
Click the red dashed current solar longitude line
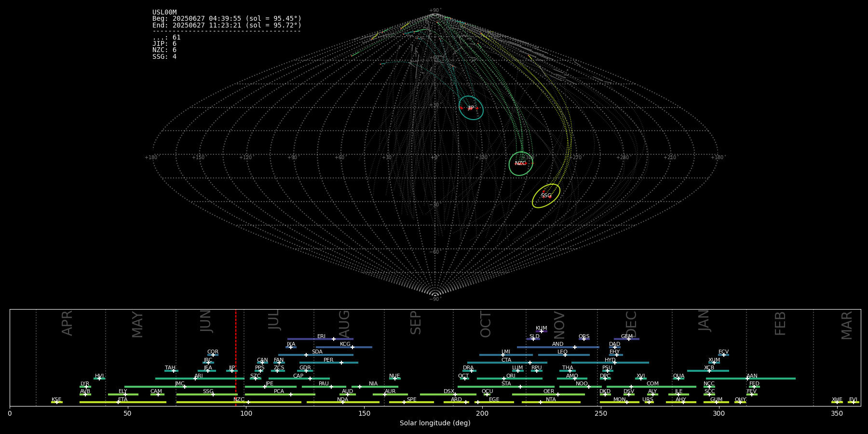[236, 357]
